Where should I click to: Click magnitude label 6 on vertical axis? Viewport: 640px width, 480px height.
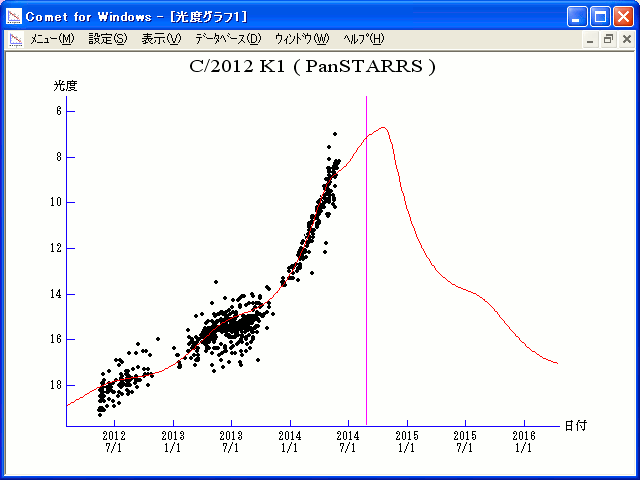pos(59,111)
